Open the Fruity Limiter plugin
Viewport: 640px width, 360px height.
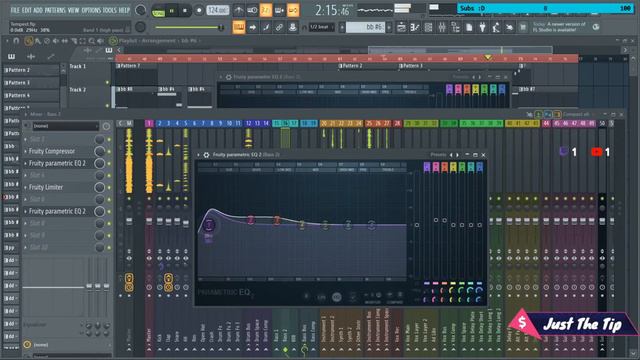[46, 187]
